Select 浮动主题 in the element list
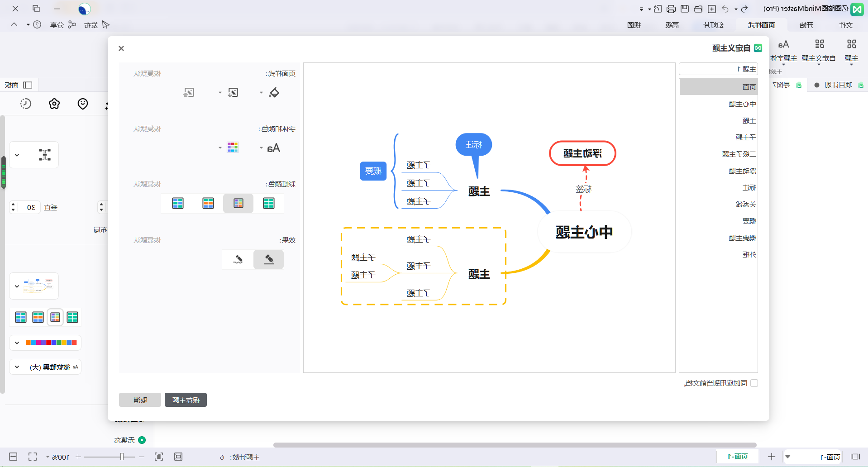Screen dimensions: 868x467 (x=718, y=171)
